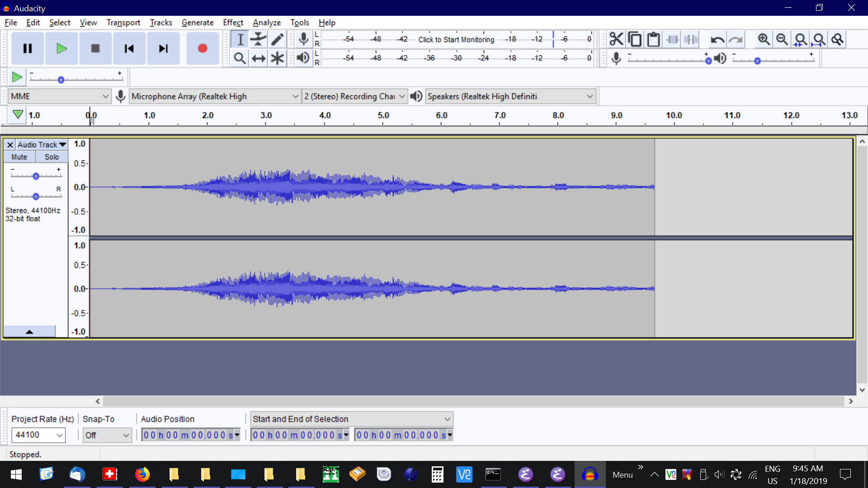Activate the Zoom tool
This screenshot has height=488, width=868.
[x=240, y=58]
